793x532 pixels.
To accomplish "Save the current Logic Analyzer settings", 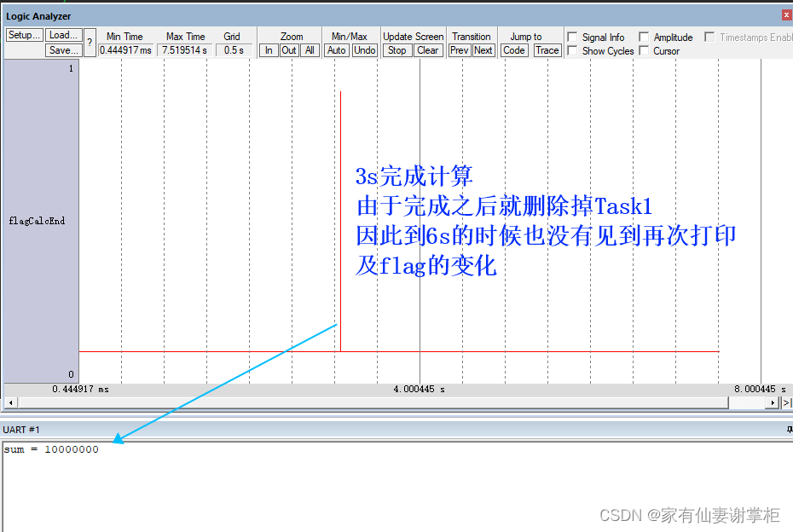I will pyautogui.click(x=62, y=49).
